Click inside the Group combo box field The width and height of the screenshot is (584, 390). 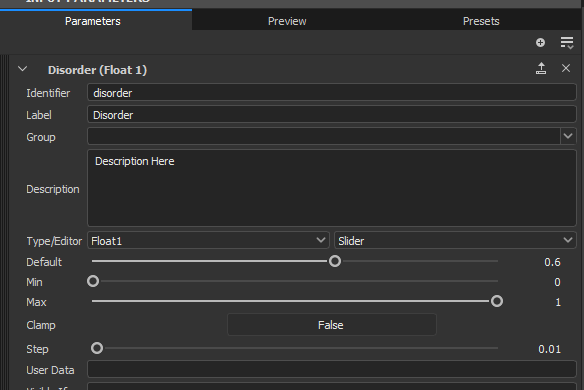click(x=323, y=136)
